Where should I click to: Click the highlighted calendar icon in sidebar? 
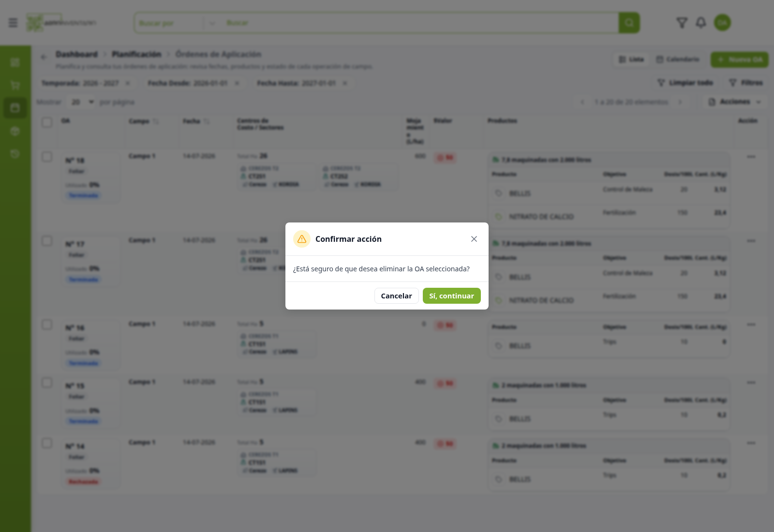click(15, 107)
